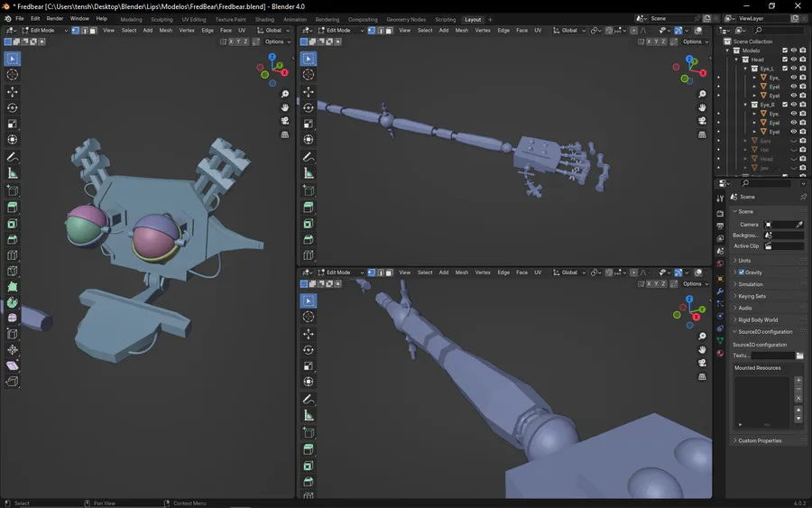Move mounted resource down with arrow button

(x=798, y=419)
